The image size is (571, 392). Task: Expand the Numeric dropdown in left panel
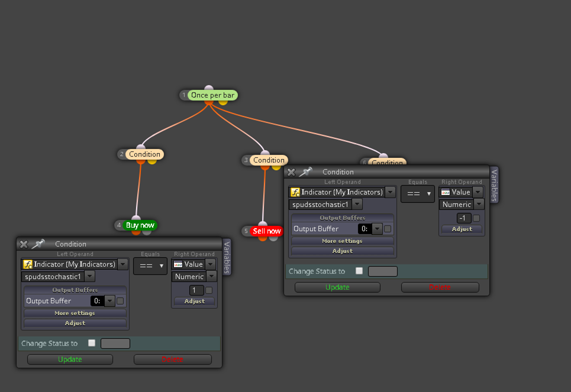tap(211, 277)
